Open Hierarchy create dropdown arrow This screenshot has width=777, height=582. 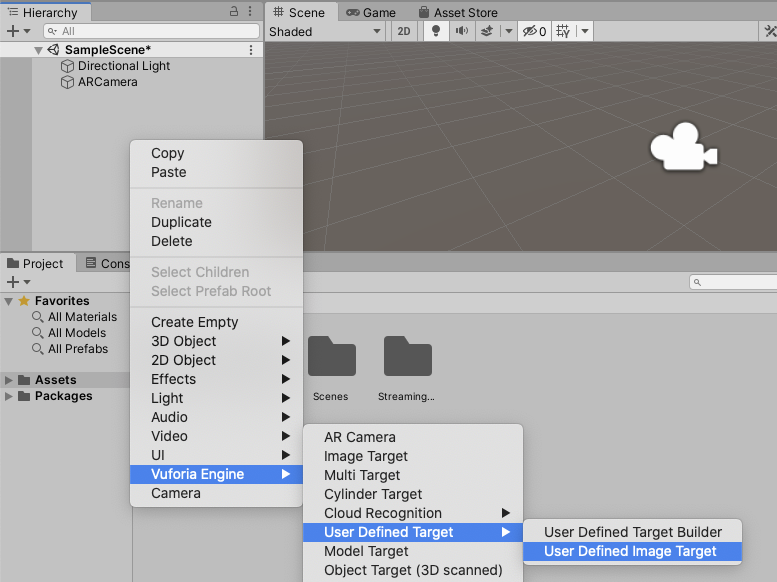(x=27, y=31)
